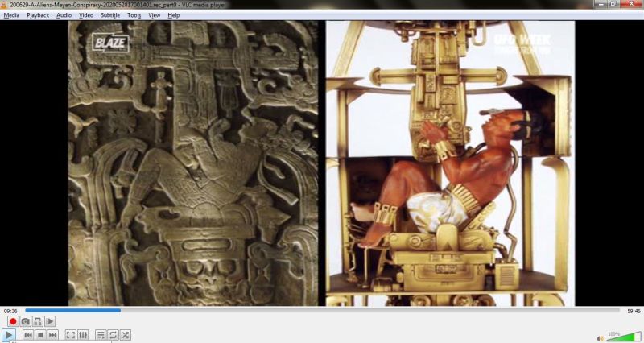Toggle fullscreen video mode
The image size is (644, 343).
point(70,335)
